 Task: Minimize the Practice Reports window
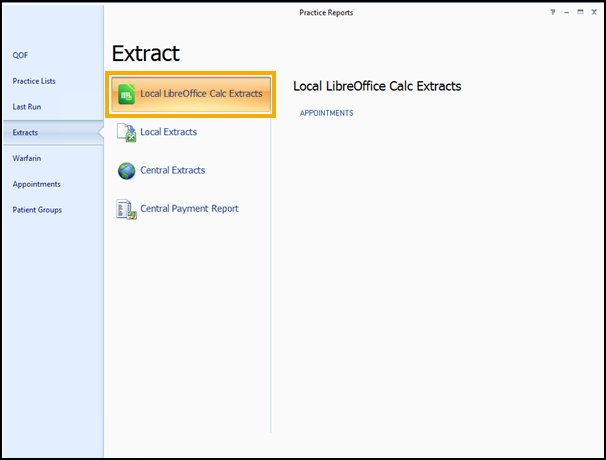click(x=567, y=12)
